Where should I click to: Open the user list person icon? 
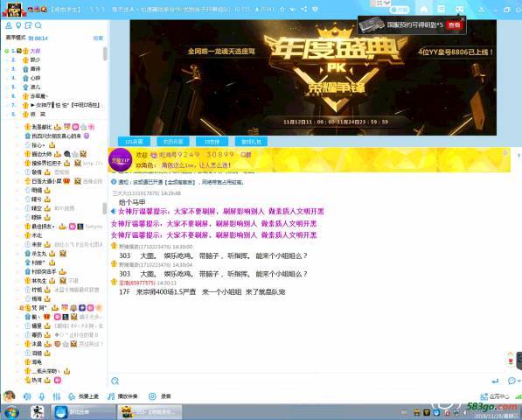pyautogui.click(x=9, y=25)
